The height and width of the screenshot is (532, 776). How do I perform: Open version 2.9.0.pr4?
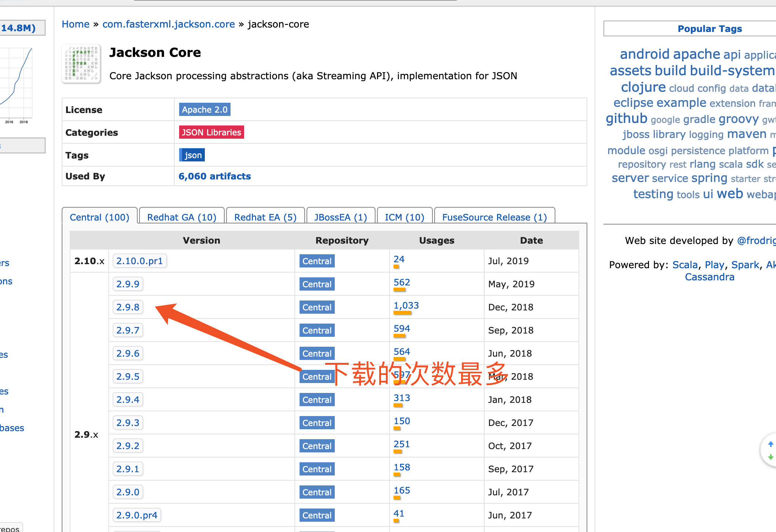click(137, 515)
